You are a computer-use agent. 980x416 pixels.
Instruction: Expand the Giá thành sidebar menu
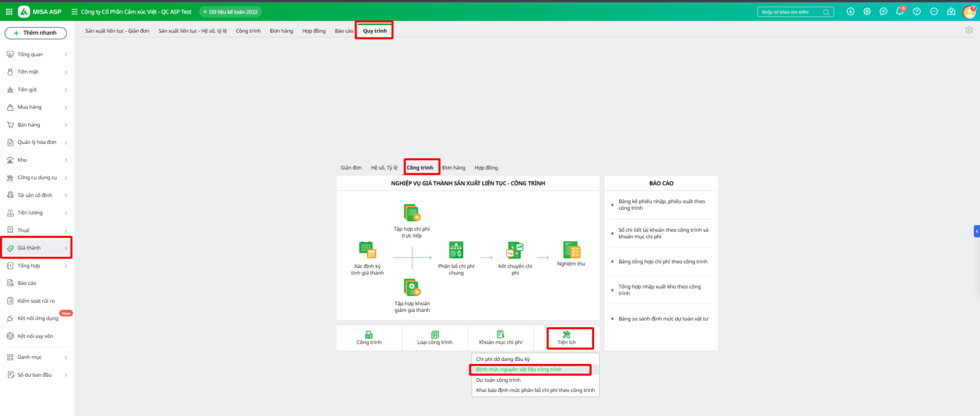pos(37,248)
